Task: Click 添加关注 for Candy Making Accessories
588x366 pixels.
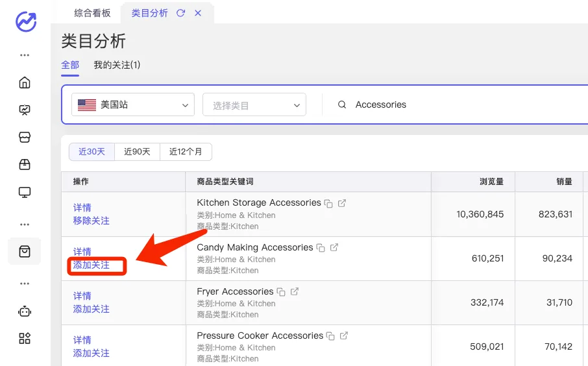Action: 91,265
